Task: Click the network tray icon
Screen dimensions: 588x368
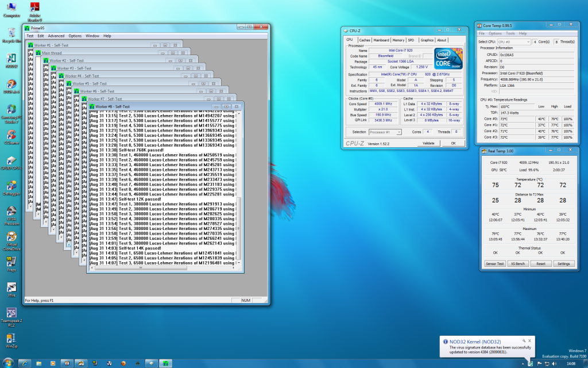Action: pos(547,363)
